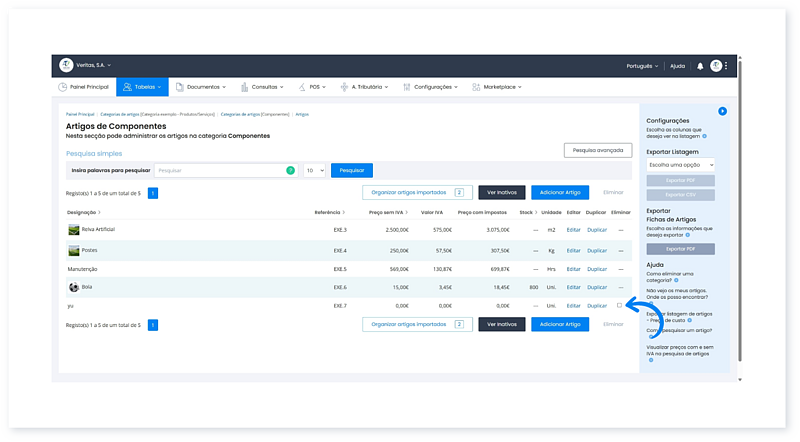The width and height of the screenshot is (800, 442).
Task: Tick the Eliminar checkbox for article yu
Action: coord(619,306)
